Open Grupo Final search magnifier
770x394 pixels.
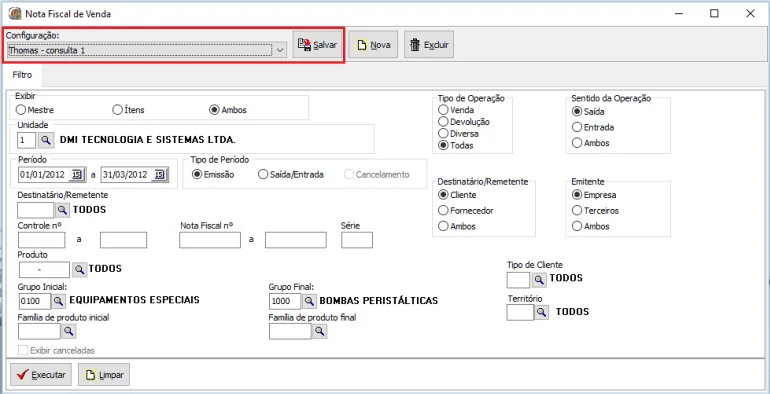pos(309,300)
